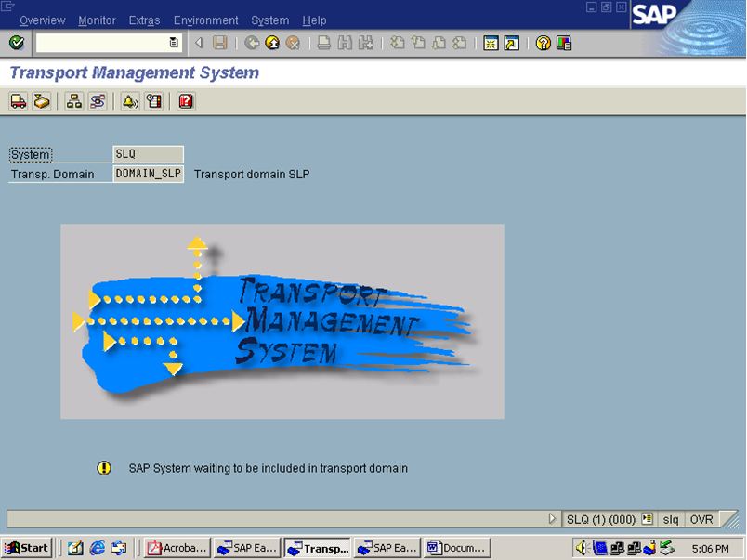The width and height of the screenshot is (747, 560).
Task: Click the package box icon beside the truck
Action: [x=42, y=101]
